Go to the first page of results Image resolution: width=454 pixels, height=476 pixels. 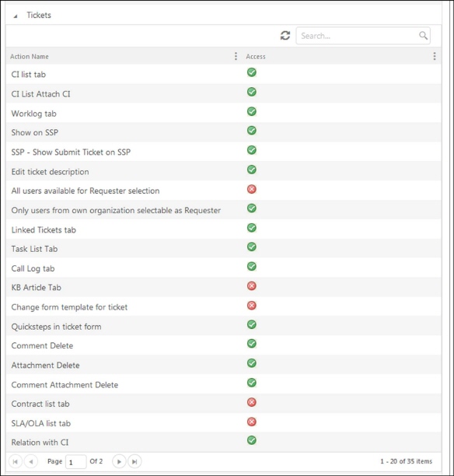point(15,462)
